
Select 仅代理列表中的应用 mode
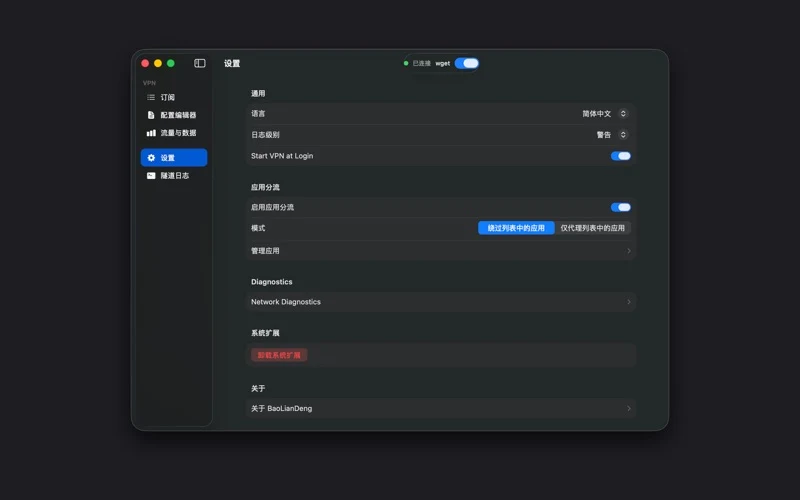592,228
